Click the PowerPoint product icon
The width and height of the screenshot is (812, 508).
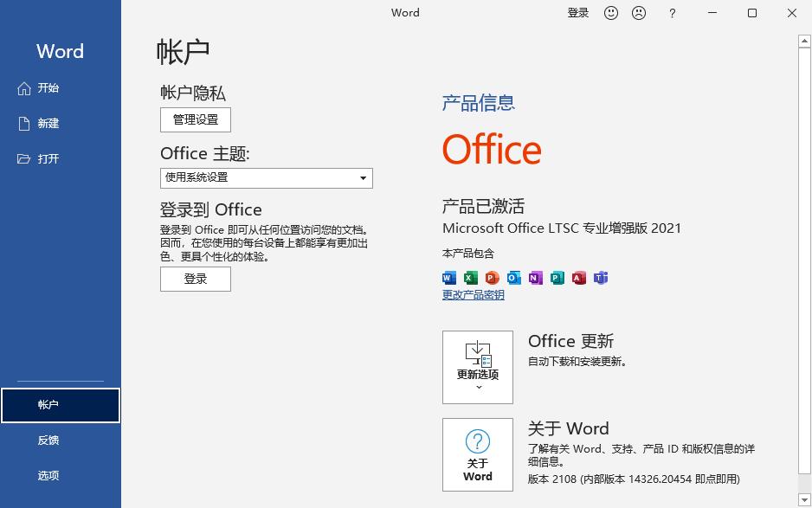pyautogui.click(x=492, y=278)
